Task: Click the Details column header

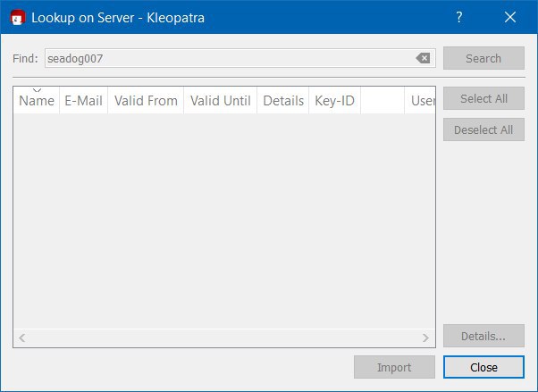Action: pos(283,101)
